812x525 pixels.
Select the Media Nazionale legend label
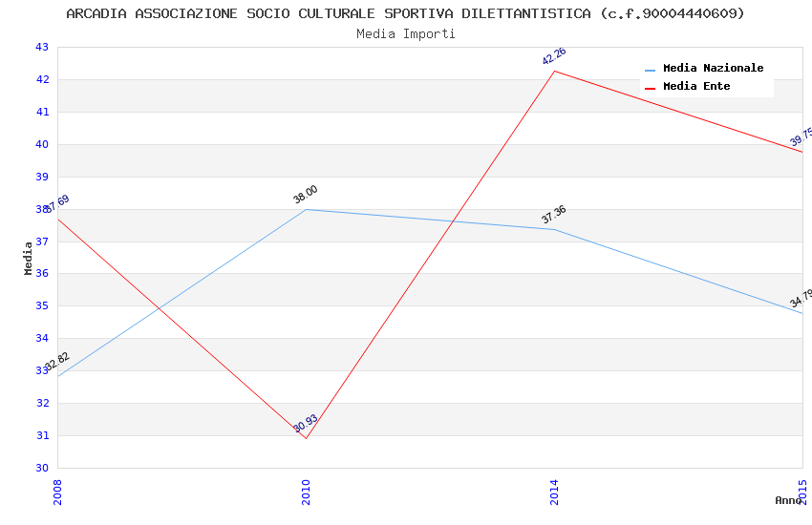[713, 69]
